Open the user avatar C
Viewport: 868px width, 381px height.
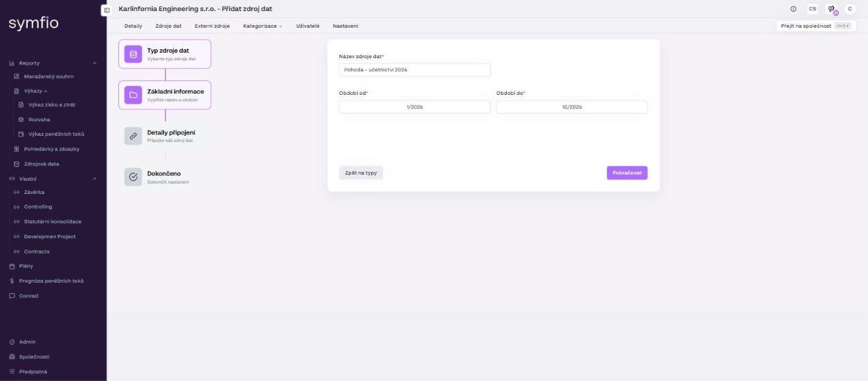tap(850, 9)
